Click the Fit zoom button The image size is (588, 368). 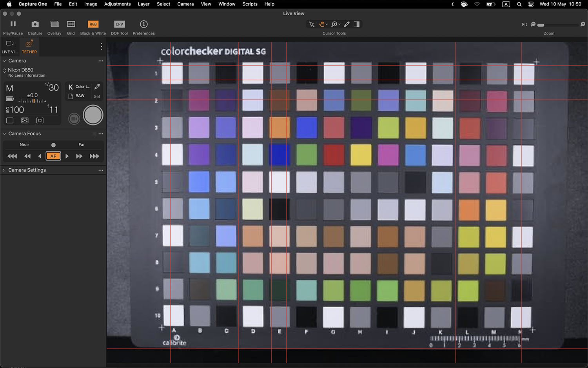point(524,24)
